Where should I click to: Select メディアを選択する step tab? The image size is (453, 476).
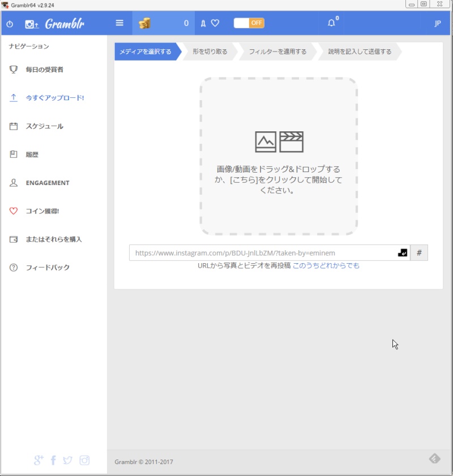pos(148,52)
